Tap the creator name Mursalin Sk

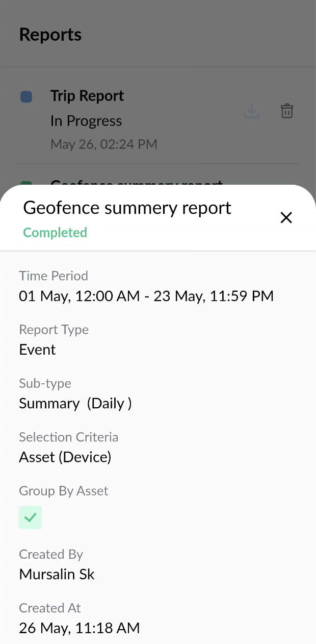click(57, 574)
